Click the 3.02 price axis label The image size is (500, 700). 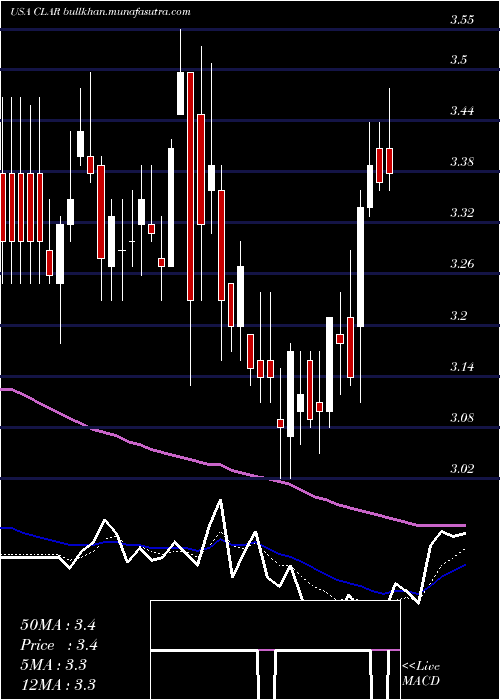[462, 469]
